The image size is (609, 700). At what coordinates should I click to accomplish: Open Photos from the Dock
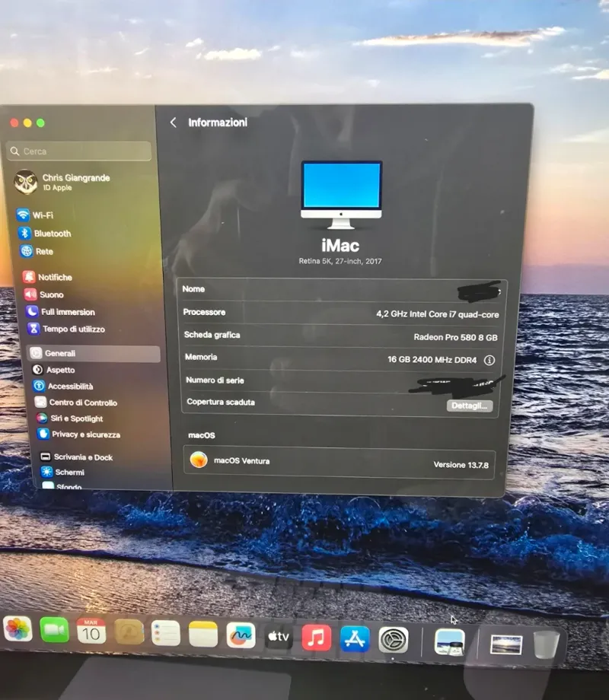tap(18, 628)
